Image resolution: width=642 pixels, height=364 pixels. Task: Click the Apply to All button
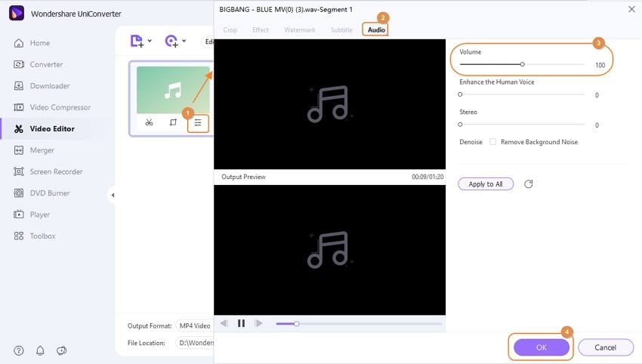486,184
